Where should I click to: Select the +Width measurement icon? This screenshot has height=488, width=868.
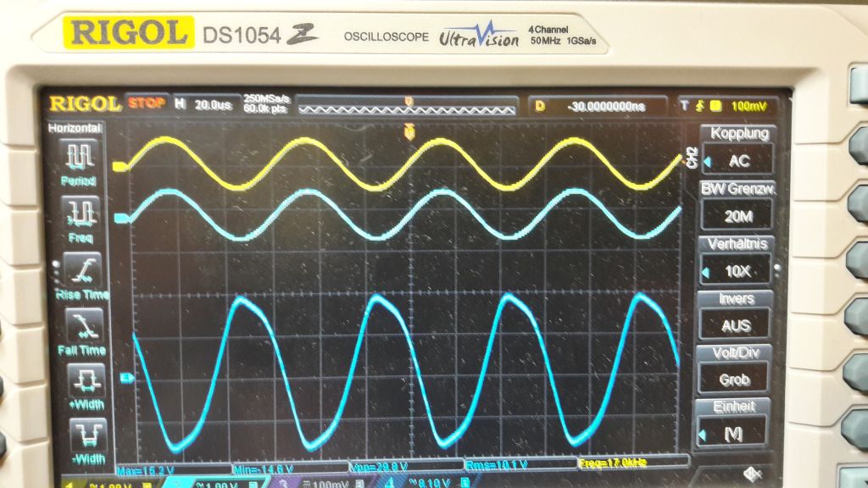(x=86, y=380)
